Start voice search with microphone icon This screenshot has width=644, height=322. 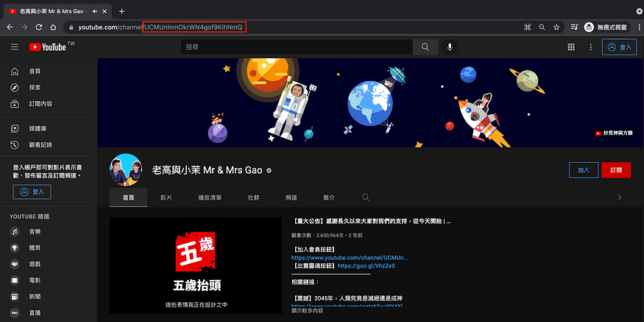(450, 47)
